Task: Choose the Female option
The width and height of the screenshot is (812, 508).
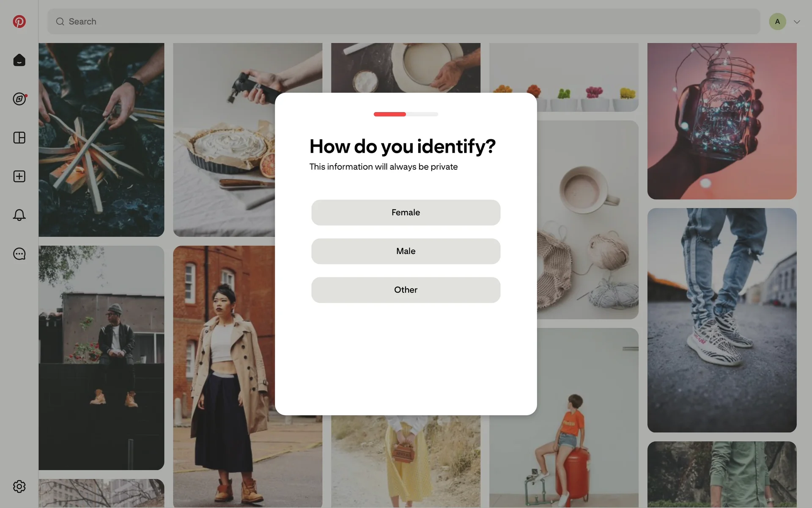Action: pos(406,213)
